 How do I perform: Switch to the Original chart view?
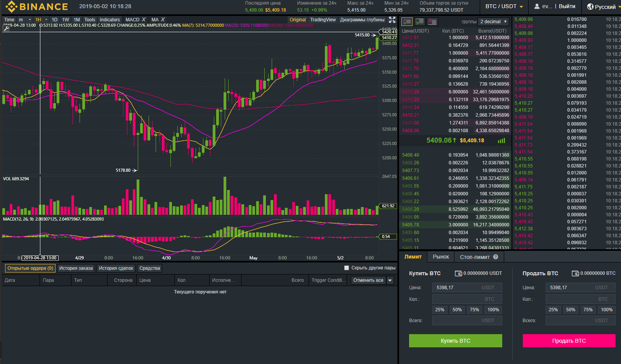click(298, 20)
